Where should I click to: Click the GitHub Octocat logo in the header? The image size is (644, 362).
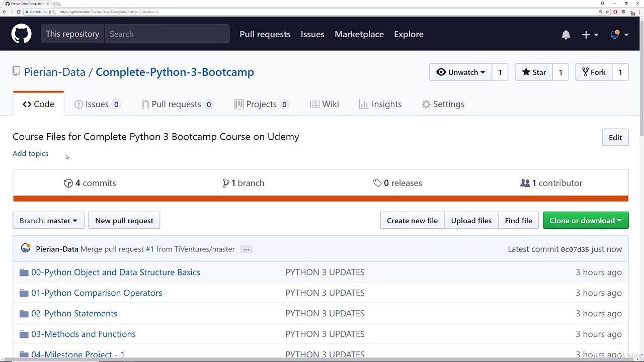pyautogui.click(x=21, y=34)
